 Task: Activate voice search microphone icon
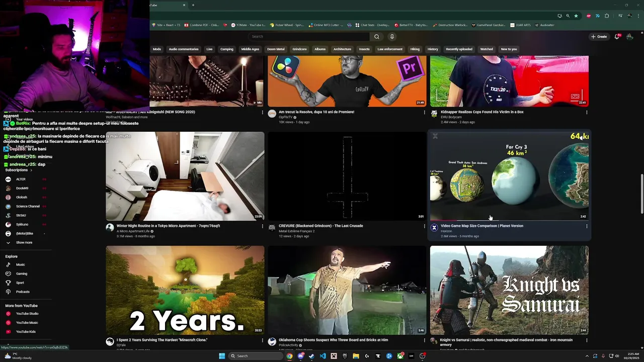pyautogui.click(x=392, y=36)
